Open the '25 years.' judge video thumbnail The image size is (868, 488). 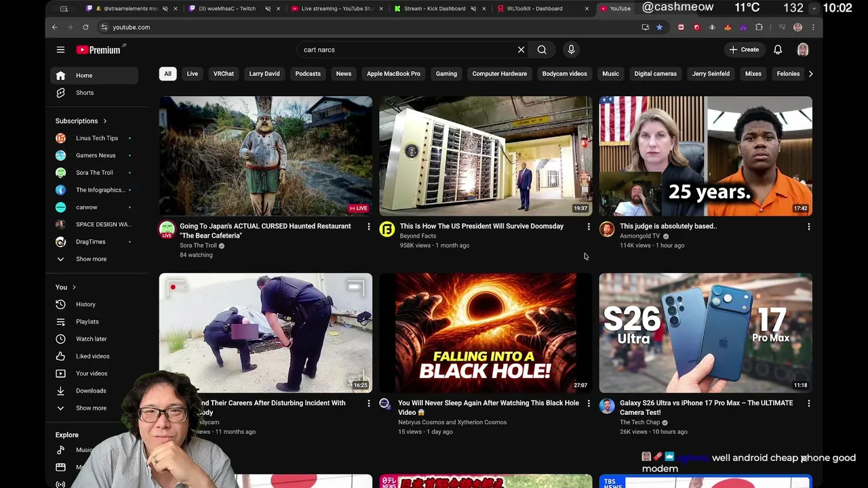pyautogui.click(x=705, y=156)
